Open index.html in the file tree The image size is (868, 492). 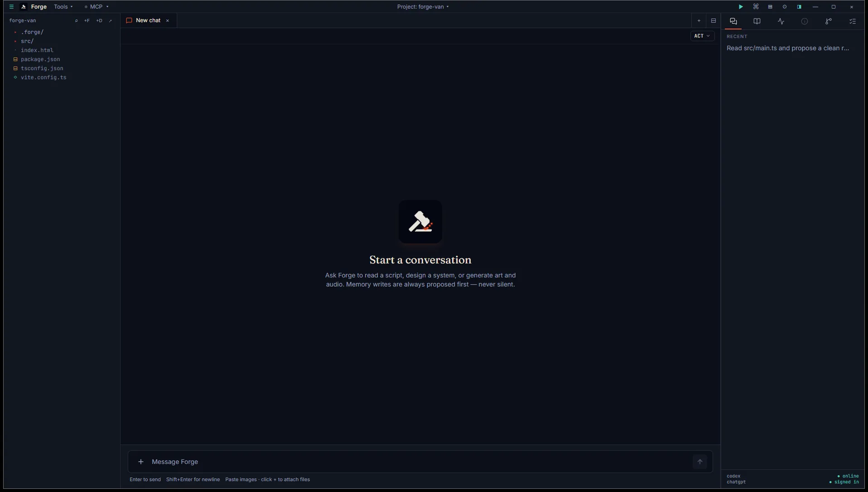37,50
